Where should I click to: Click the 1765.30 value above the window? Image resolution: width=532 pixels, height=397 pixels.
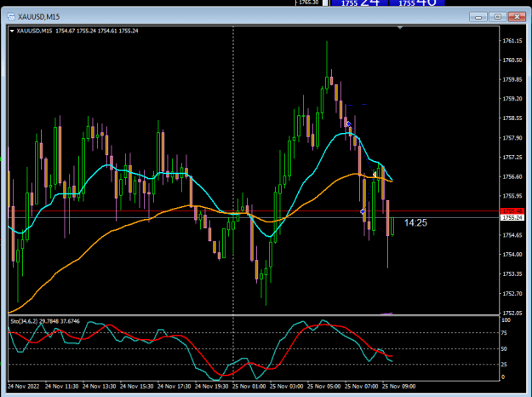click(309, 3)
